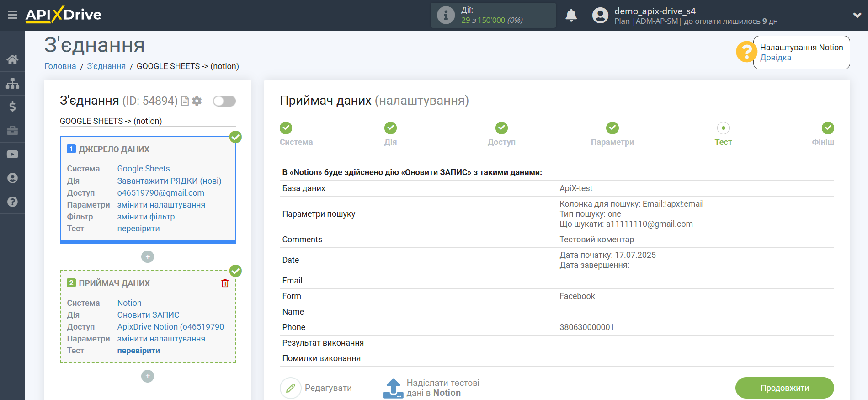Click Завантажити РЯДКИ (нові) action link

pyautogui.click(x=169, y=181)
